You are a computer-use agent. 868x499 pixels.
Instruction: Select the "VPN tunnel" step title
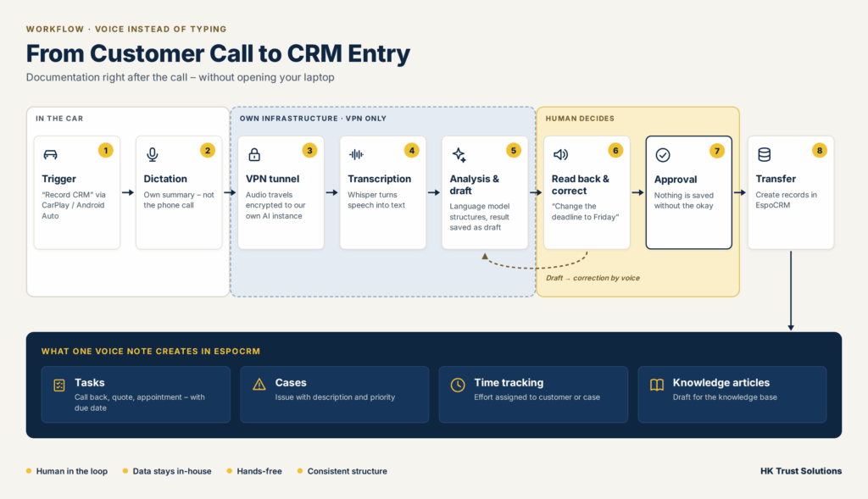click(x=272, y=179)
